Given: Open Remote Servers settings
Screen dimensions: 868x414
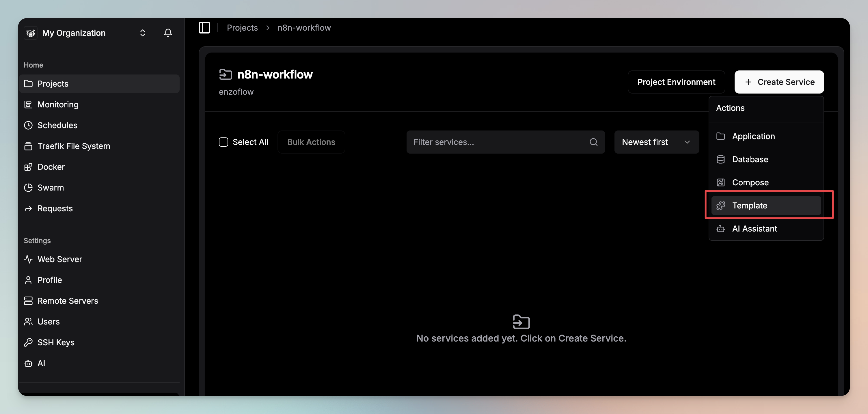Looking at the screenshot, I should pyautogui.click(x=99, y=301).
